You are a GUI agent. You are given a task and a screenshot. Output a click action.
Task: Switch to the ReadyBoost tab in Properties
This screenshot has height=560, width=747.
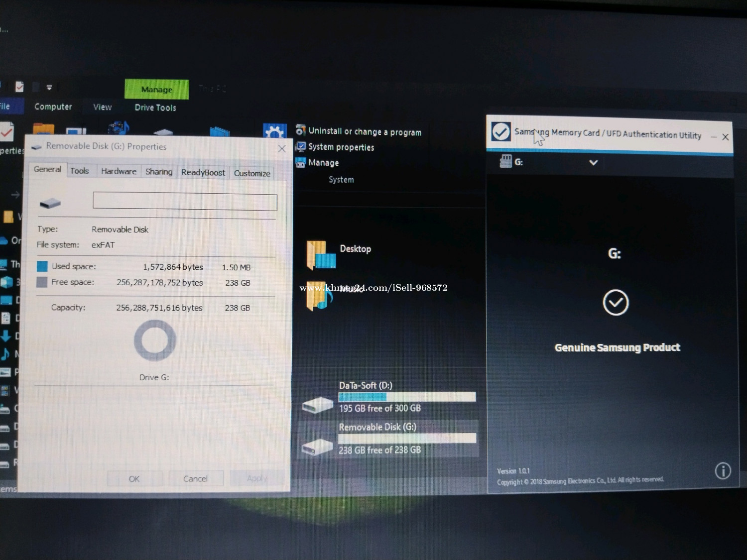(x=203, y=172)
